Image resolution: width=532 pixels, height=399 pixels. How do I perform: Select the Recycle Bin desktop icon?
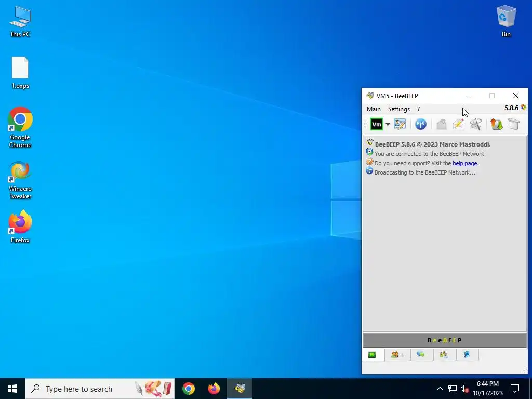(x=506, y=21)
